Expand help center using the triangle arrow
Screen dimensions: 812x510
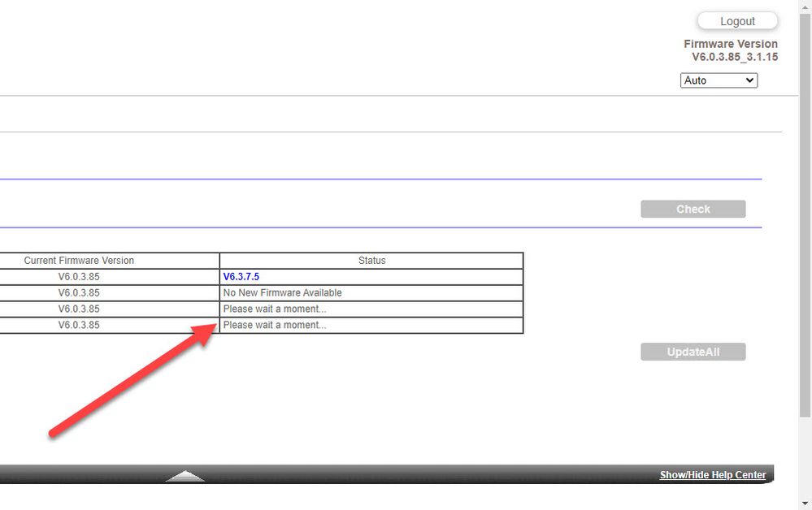tap(185, 476)
